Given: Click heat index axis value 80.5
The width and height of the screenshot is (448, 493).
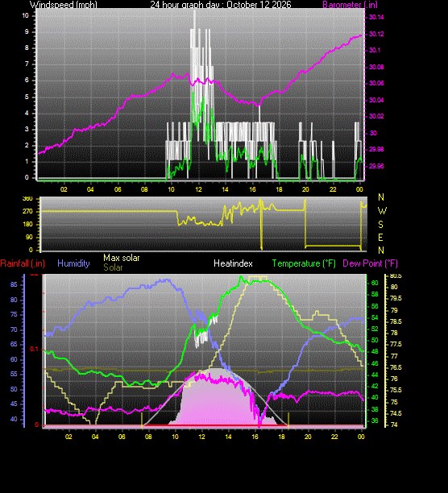Looking at the screenshot, I should pos(396,275).
